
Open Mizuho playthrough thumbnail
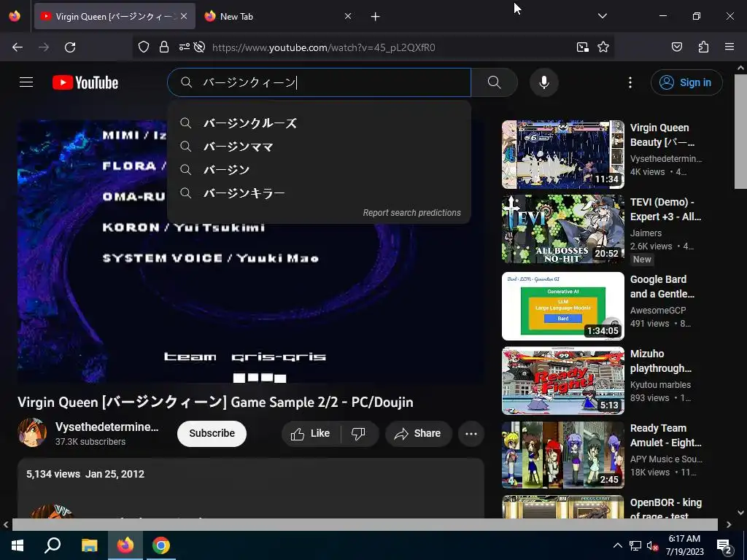coord(562,381)
